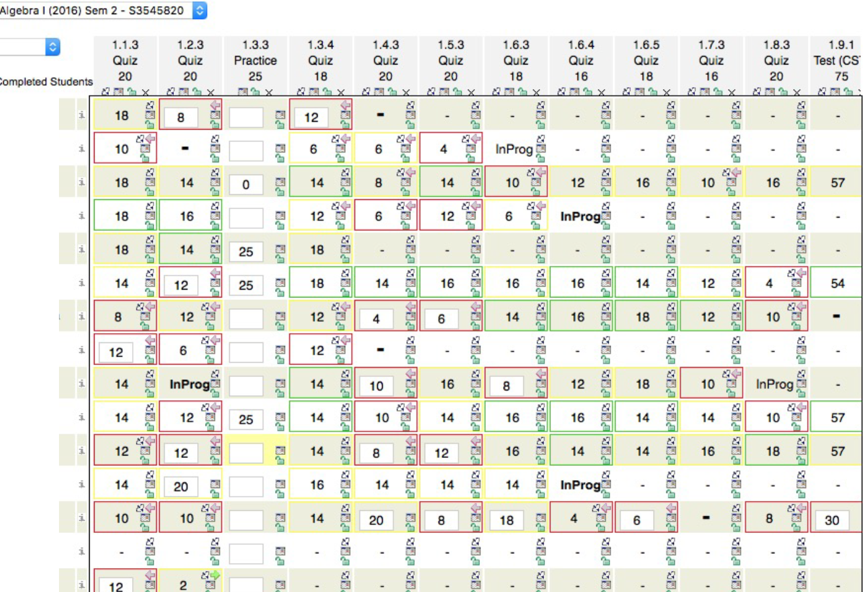This screenshot has height=592, width=868.
Task: Click the calendar icon in the 1.2.3 InProg cell
Action: [x=215, y=384]
